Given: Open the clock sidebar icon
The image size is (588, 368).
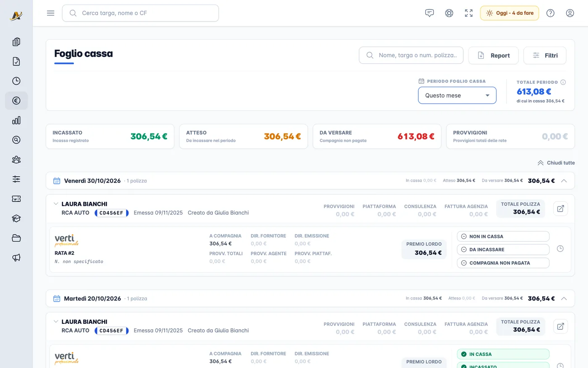Looking at the screenshot, I should [x=16, y=81].
